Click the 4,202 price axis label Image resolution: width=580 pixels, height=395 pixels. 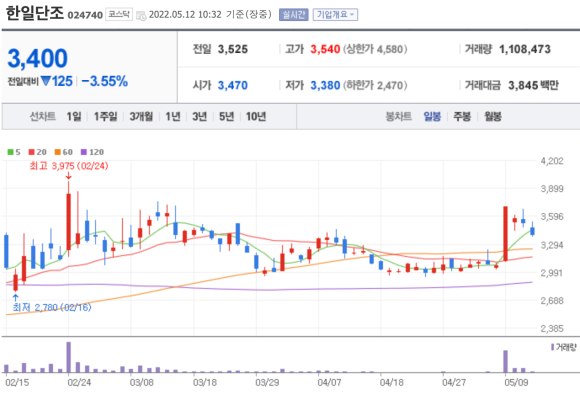[552, 161]
